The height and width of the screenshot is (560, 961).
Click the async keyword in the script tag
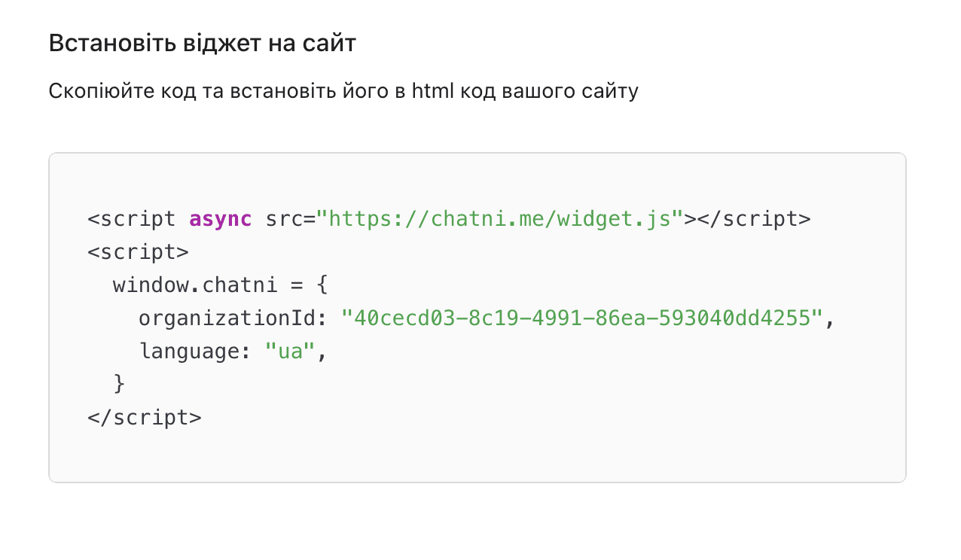pos(221,219)
